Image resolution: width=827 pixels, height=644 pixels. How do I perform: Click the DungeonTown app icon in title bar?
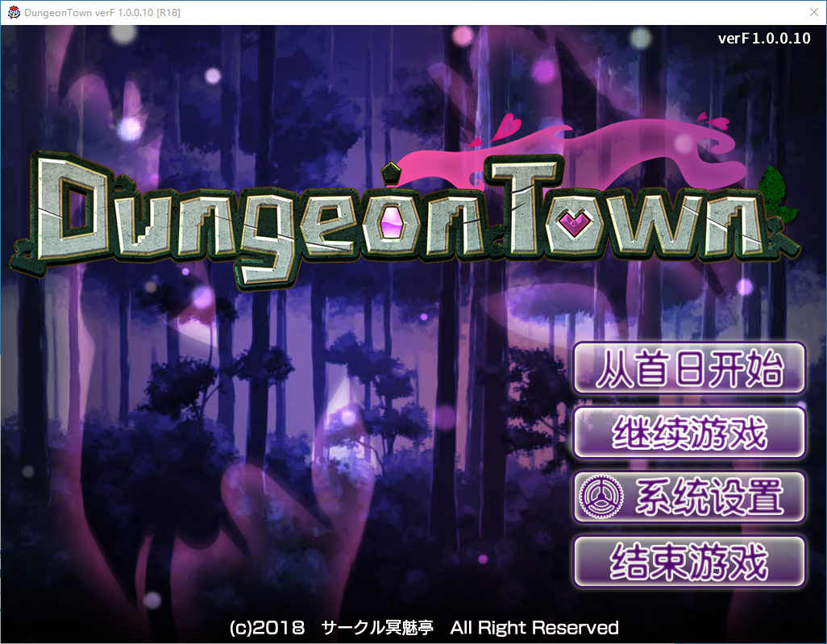tap(14, 12)
